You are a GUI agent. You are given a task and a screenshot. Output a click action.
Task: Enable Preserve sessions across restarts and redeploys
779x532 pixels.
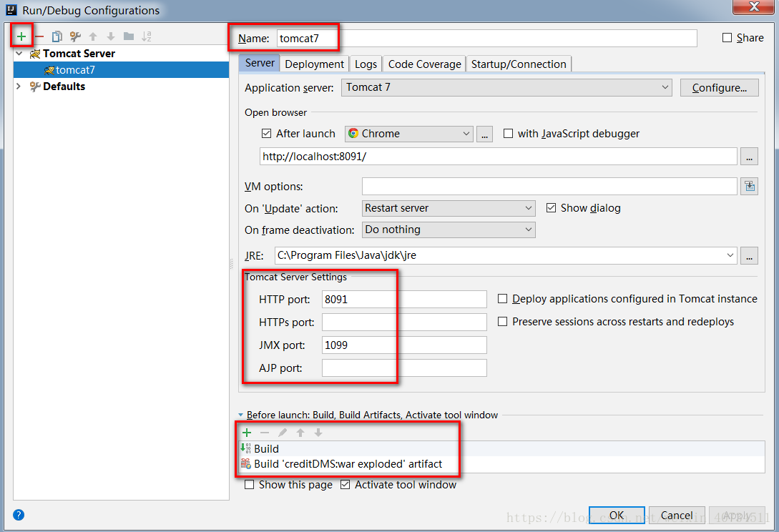tap(502, 321)
